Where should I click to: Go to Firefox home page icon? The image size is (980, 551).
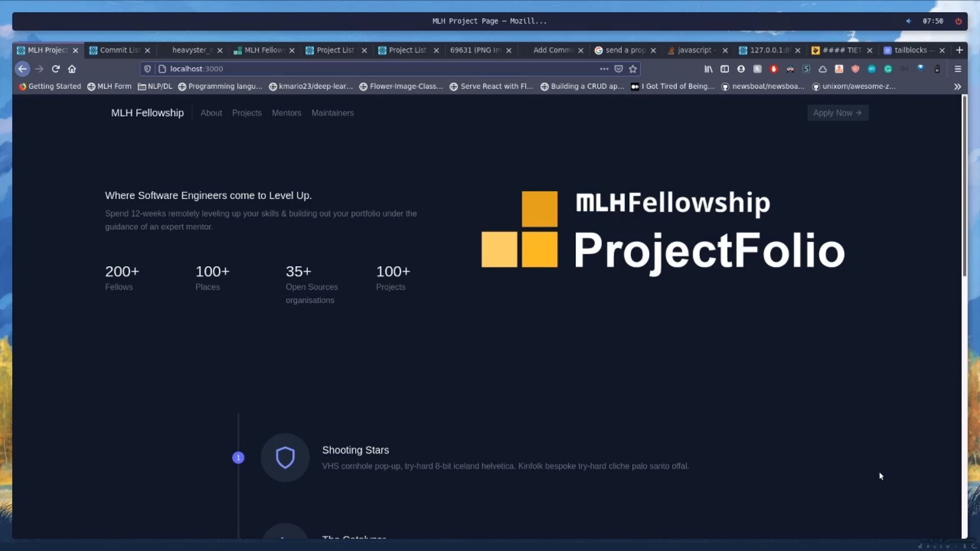[x=72, y=69]
